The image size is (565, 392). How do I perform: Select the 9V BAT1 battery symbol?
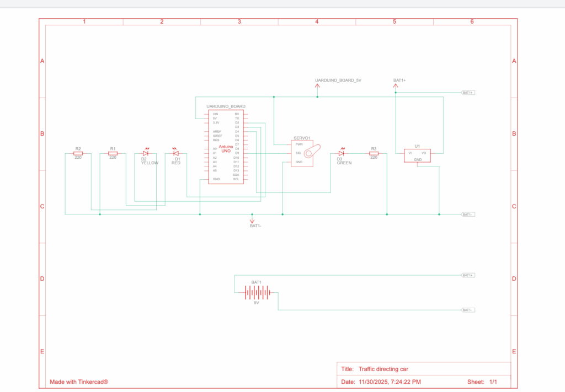tap(257, 292)
